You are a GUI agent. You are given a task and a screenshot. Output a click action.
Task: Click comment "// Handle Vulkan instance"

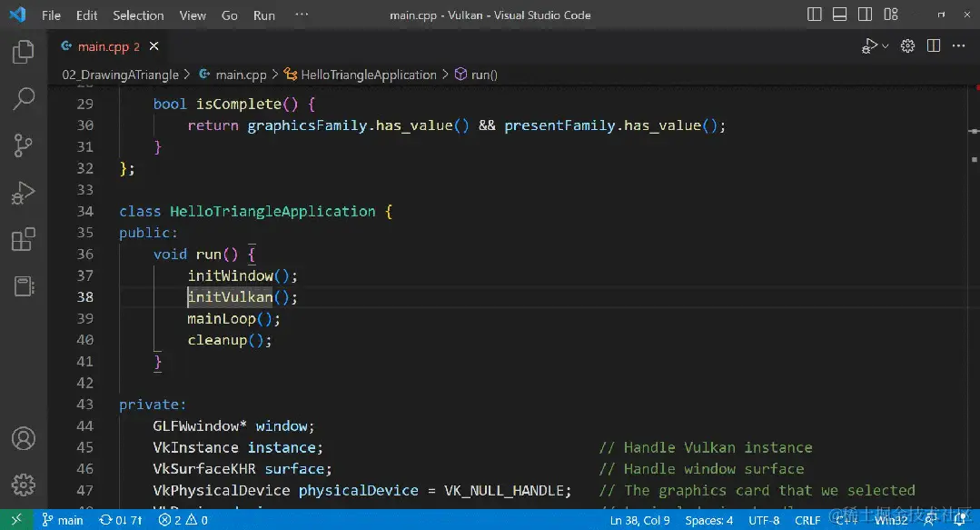(x=706, y=447)
